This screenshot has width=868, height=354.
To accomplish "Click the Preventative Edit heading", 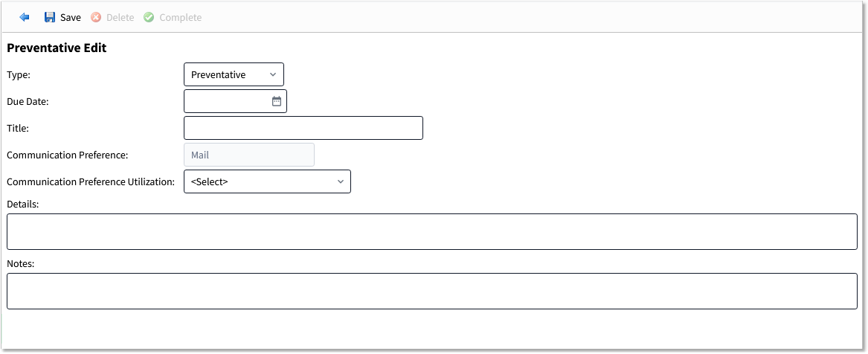I will point(57,48).
